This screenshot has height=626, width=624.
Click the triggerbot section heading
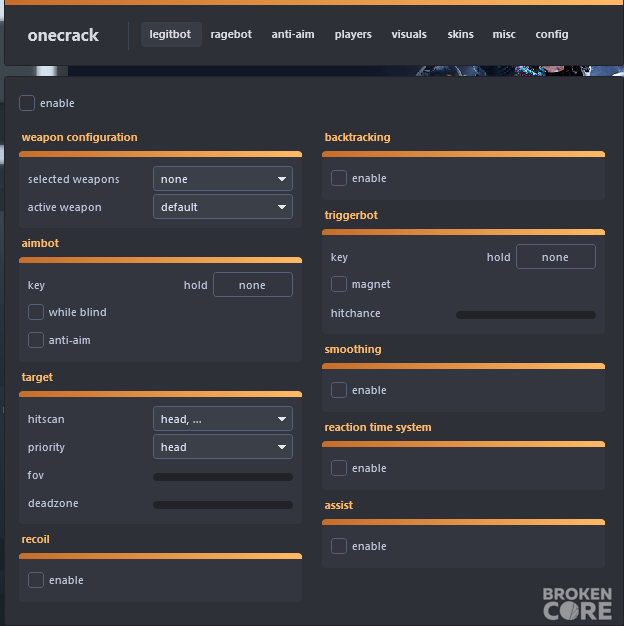point(351,215)
